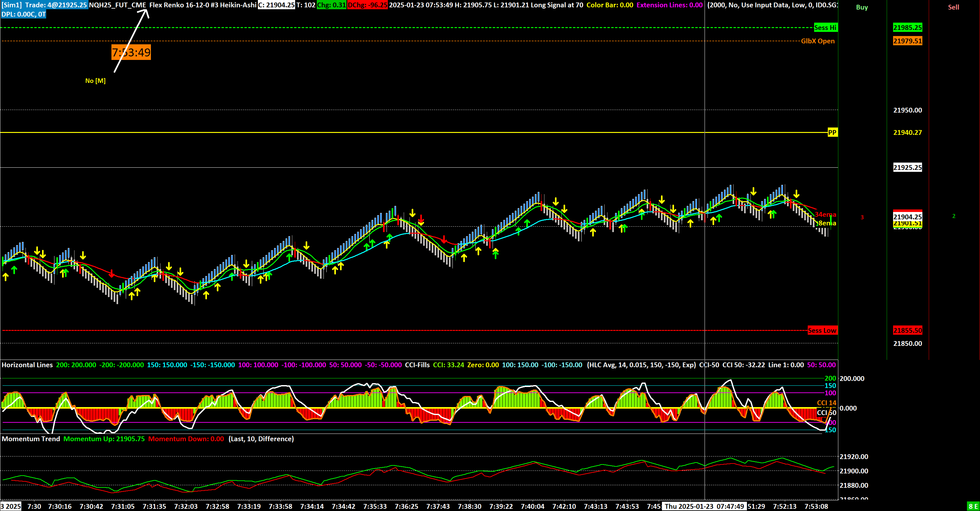Click the Sell column header
Image resolution: width=980 pixels, height=511 pixels.
coord(953,7)
